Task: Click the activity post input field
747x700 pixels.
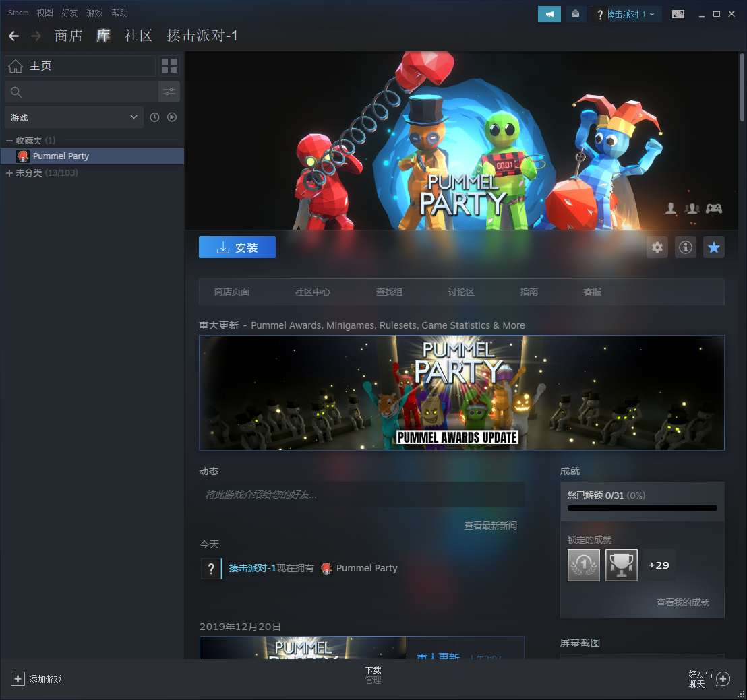Action: click(x=362, y=495)
